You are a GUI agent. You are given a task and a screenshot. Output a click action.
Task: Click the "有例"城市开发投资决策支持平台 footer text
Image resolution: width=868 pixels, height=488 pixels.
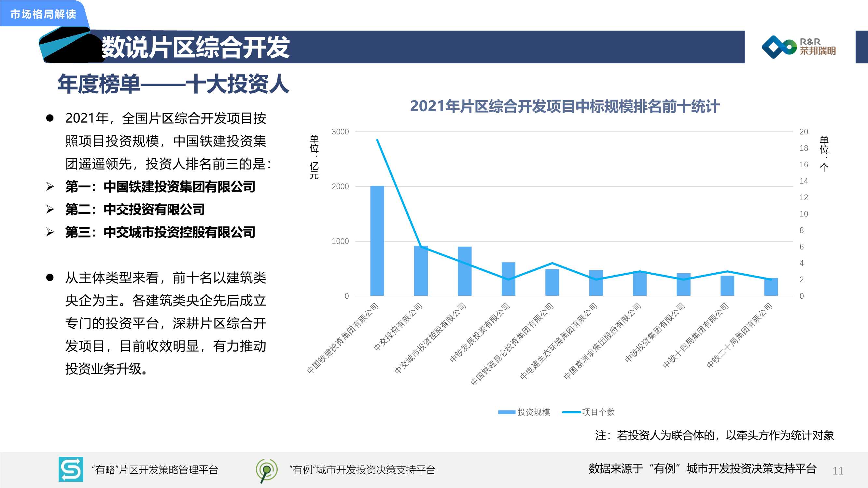362,469
